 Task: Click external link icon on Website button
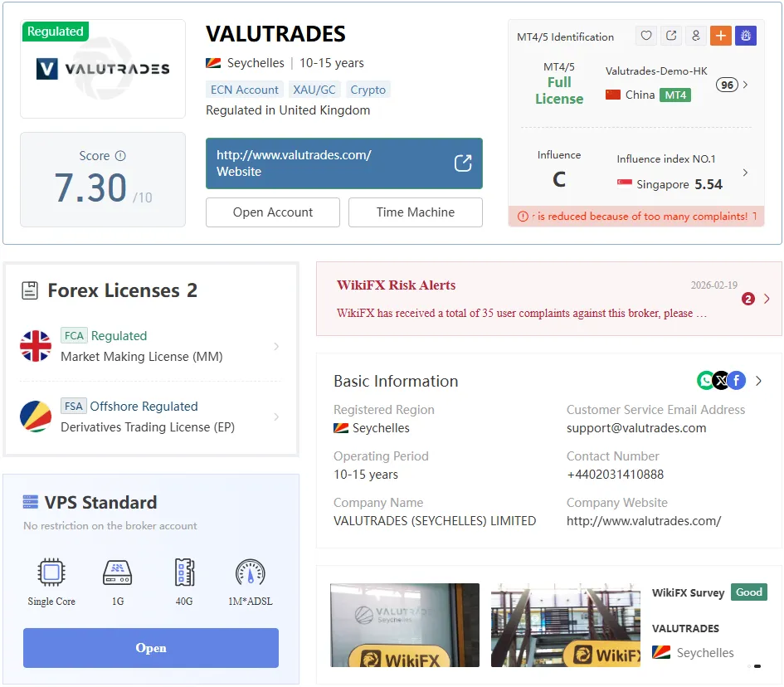(463, 163)
